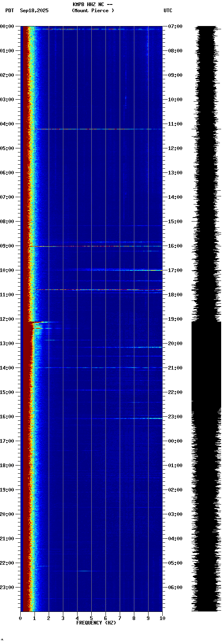Select the '01:00' label on the PDT axis
The width and height of the screenshot is (224, 644).
coord(7,51)
